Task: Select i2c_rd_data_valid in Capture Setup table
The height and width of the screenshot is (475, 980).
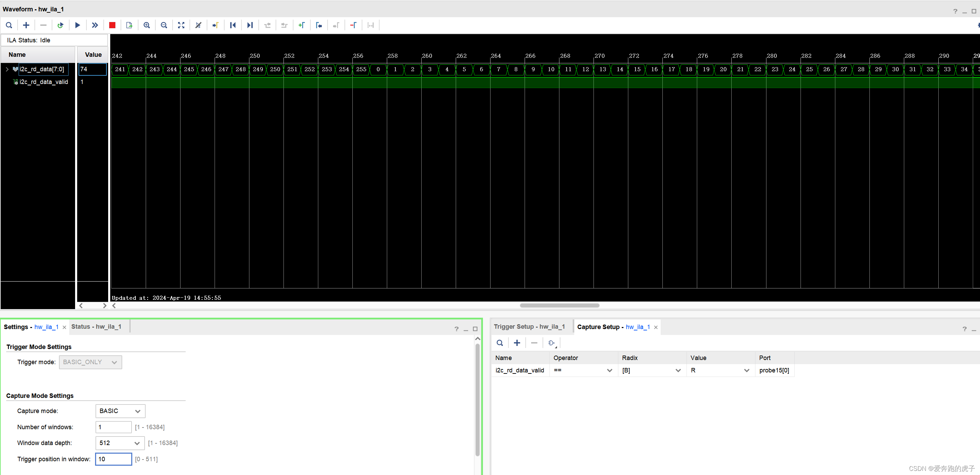Action: (520, 370)
